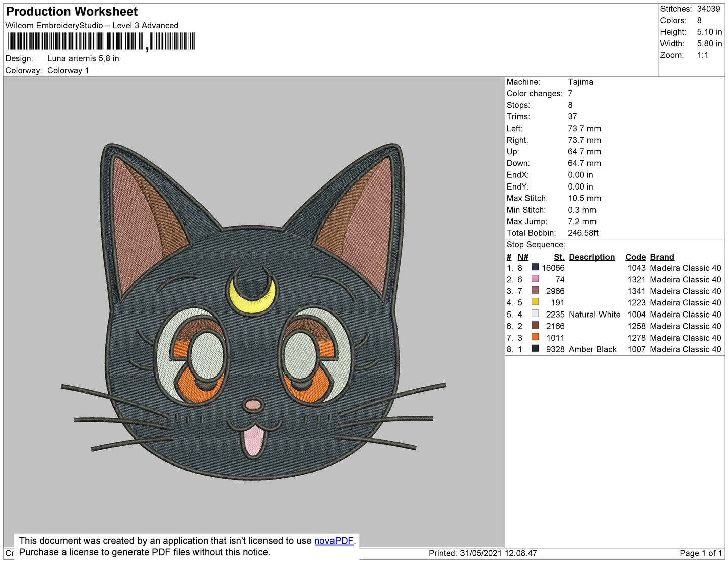This screenshot has height=563, width=728.
Task: Click the Code column header
Action: point(635,257)
